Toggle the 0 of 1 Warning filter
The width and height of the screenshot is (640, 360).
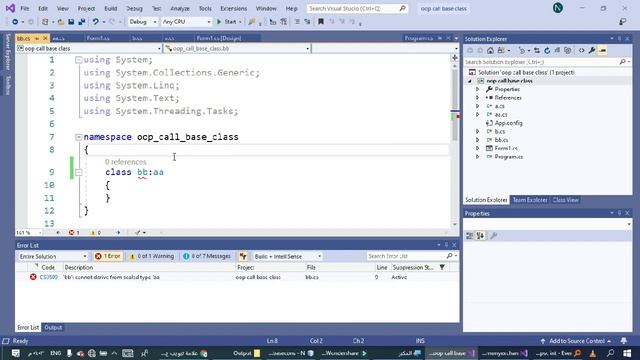click(151, 256)
